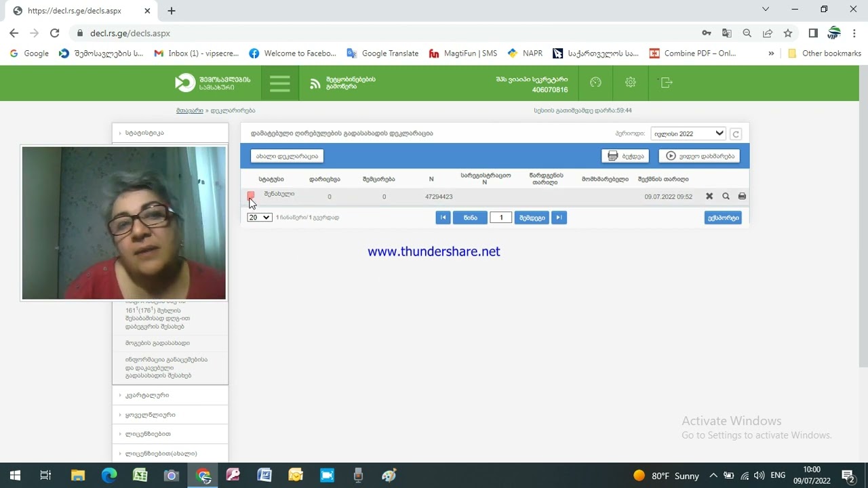Create a new declaration with ახალი დეკლარაცია
The height and width of the screenshot is (488, 868).
pyautogui.click(x=287, y=156)
